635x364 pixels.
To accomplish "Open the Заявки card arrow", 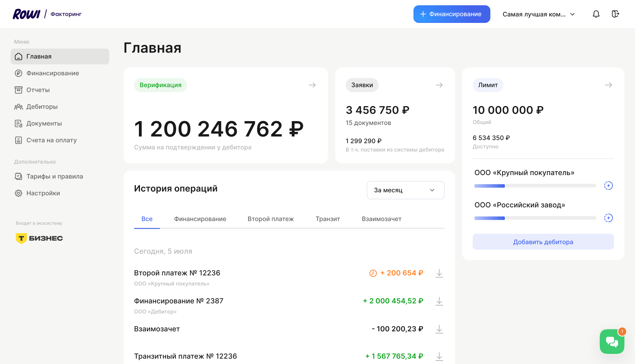I will click(439, 85).
